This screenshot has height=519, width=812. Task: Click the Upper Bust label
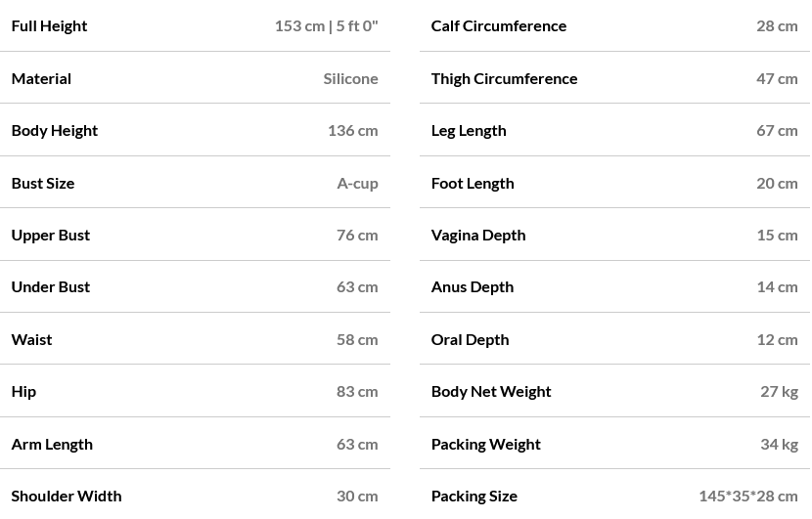click(x=51, y=235)
